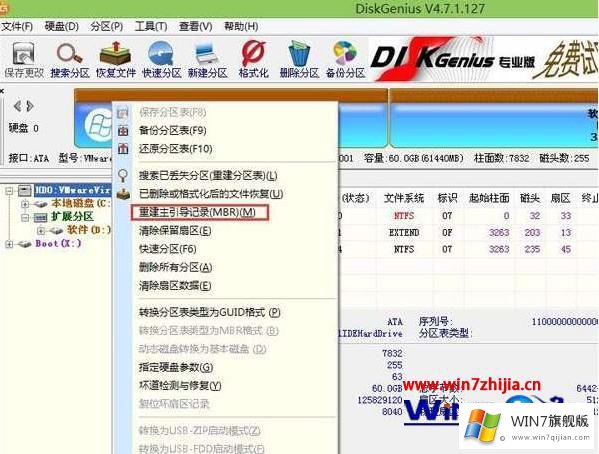Collapse the HD0 VMware disk tree node
The height and width of the screenshot is (454, 599).
[9, 190]
